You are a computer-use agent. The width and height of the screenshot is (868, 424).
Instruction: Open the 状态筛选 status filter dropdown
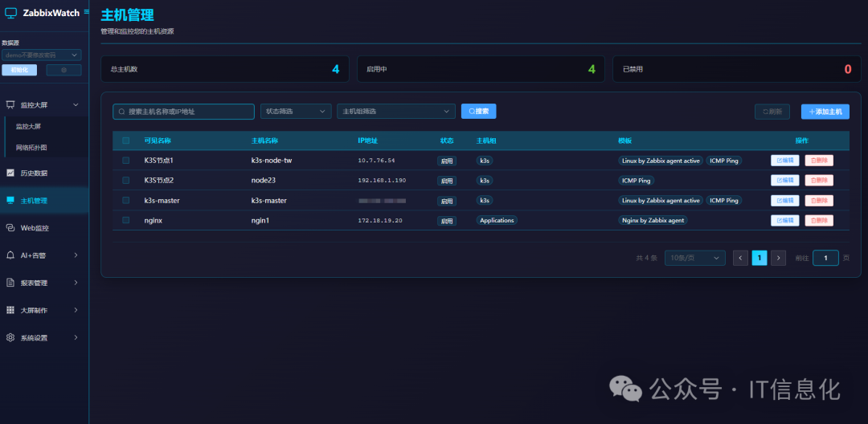[295, 112]
